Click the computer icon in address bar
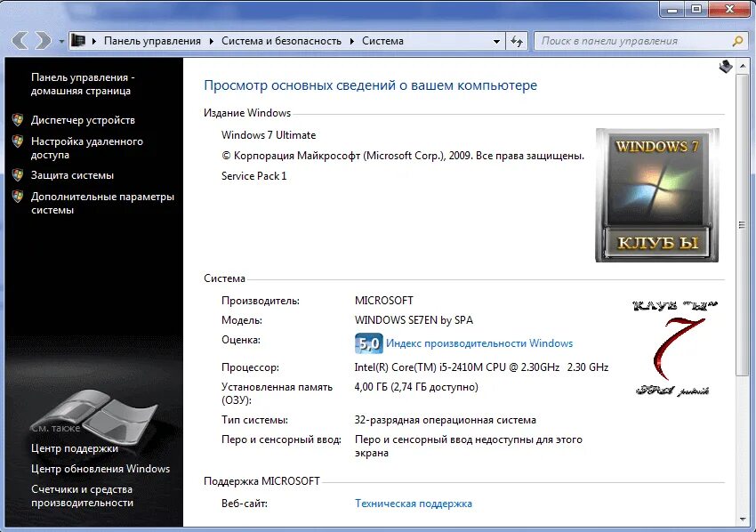The image size is (756, 532). point(77,41)
